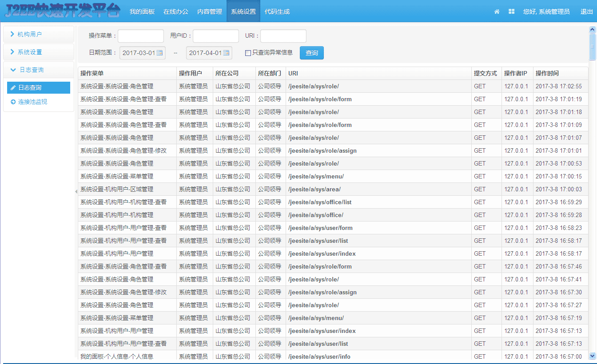This screenshot has height=364, width=597.
Task: Open the grid apps icon near the username
Action: (x=511, y=12)
